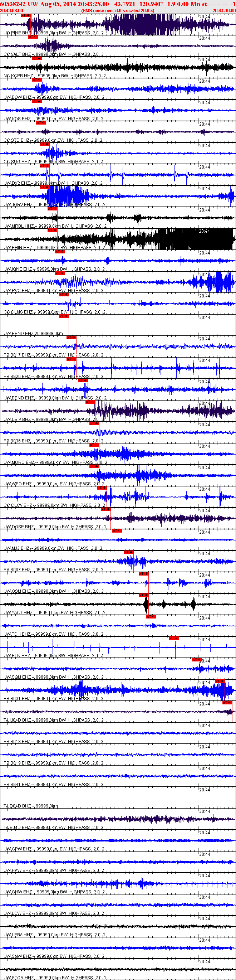Click the 'UW JORV EHZ' station label
The height and width of the screenshot is (980, 236).
tap(18, 205)
